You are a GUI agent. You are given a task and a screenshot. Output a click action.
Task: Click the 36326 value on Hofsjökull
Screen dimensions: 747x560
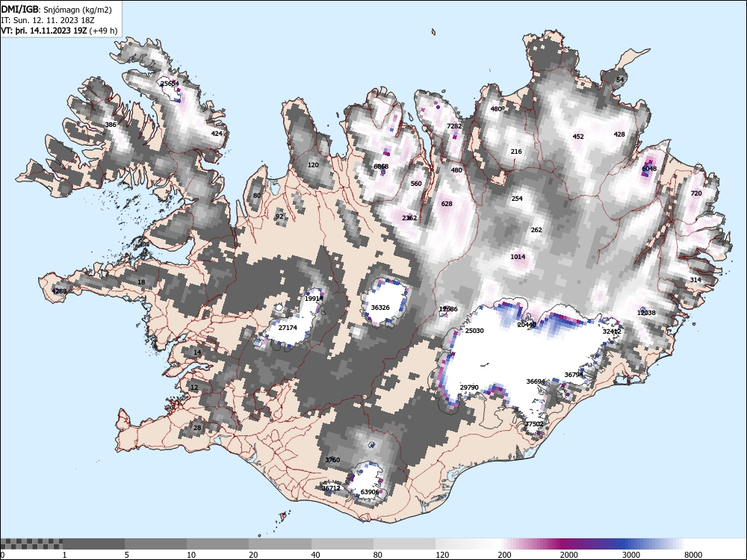coord(380,308)
